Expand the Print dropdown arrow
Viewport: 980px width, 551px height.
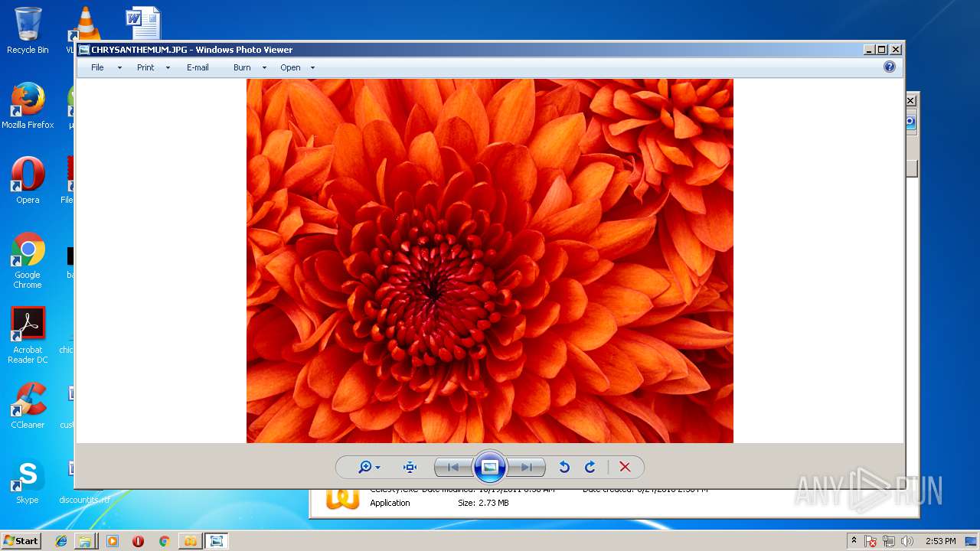pyautogui.click(x=168, y=67)
